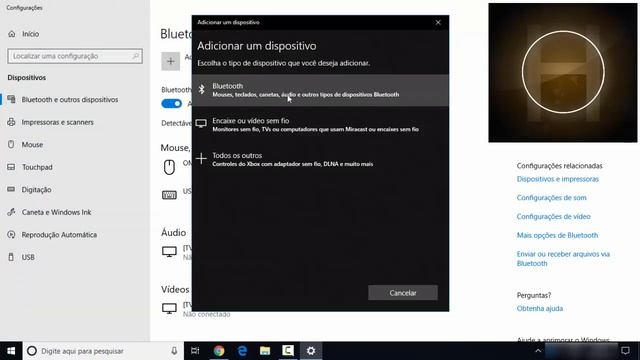Click the printer icon in sidebar
640x360 pixels.
11,122
